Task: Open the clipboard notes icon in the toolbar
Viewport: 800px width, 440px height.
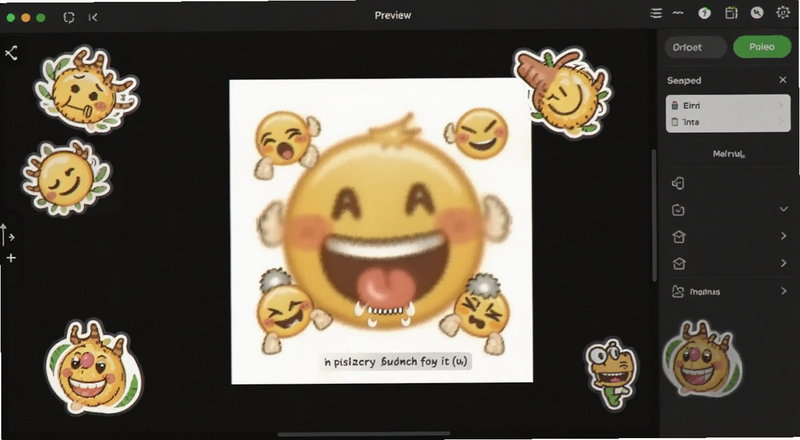Action: [731, 13]
